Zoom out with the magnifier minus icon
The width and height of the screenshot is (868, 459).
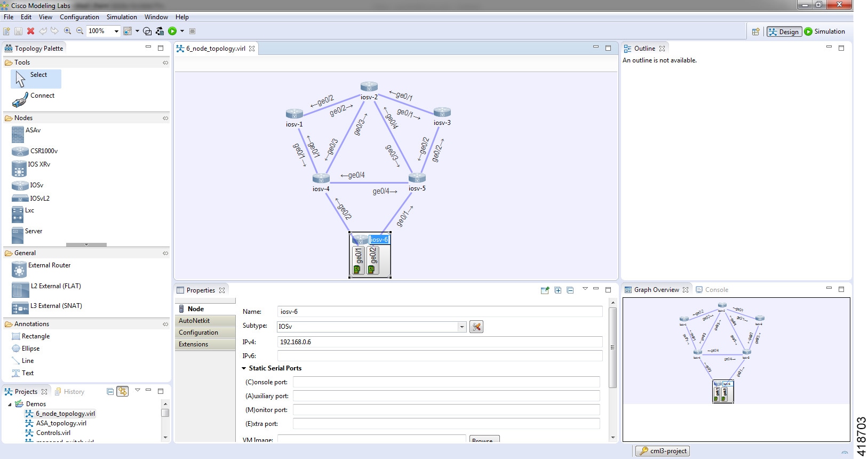pos(79,31)
